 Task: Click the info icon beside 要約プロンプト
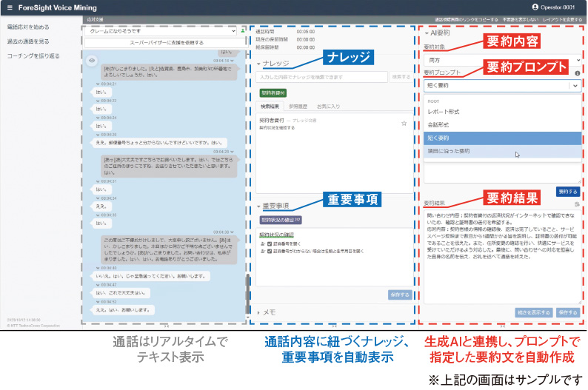pos(578,73)
